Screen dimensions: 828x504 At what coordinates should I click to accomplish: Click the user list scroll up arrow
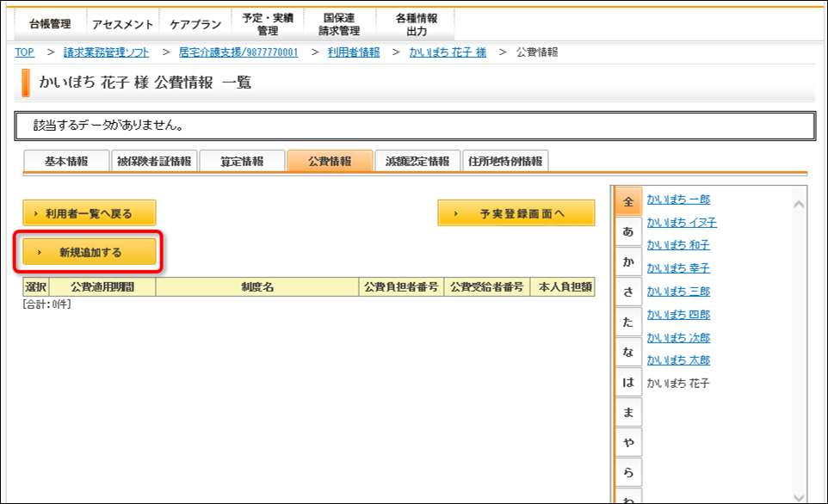[799, 204]
